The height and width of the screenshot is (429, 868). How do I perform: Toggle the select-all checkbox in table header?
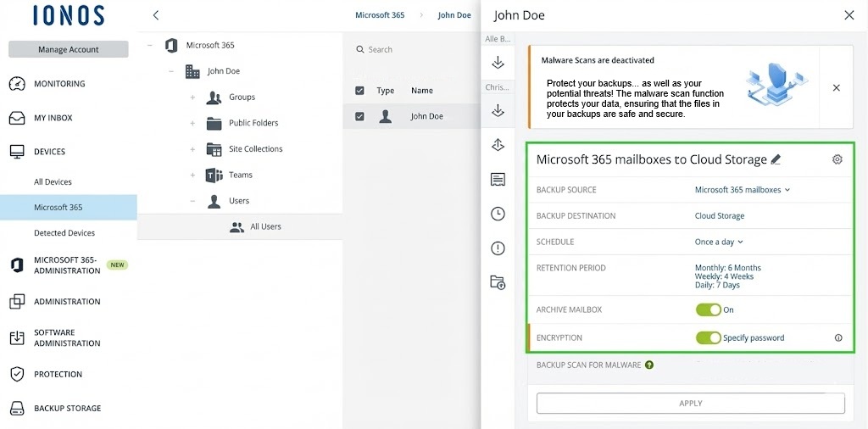[x=359, y=90]
